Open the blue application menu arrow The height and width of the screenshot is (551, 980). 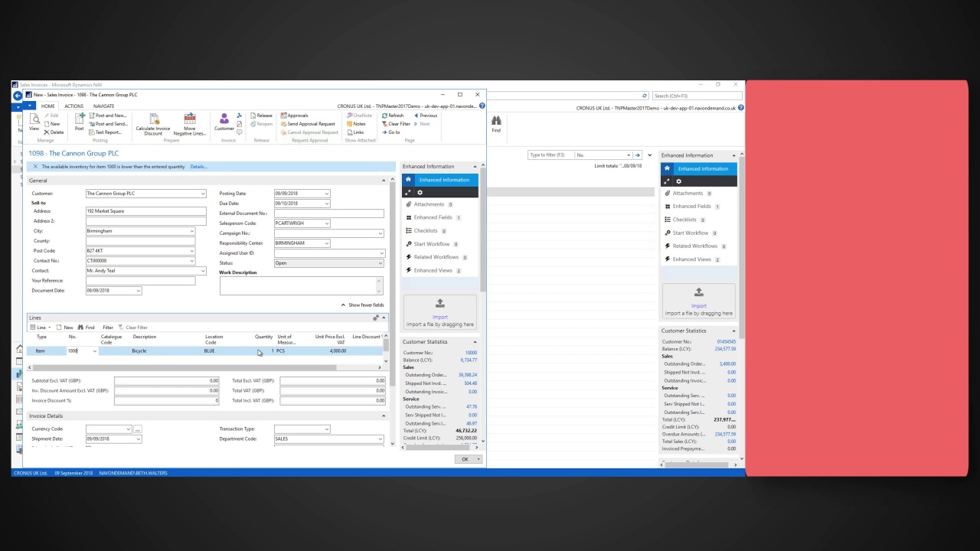coord(31,106)
